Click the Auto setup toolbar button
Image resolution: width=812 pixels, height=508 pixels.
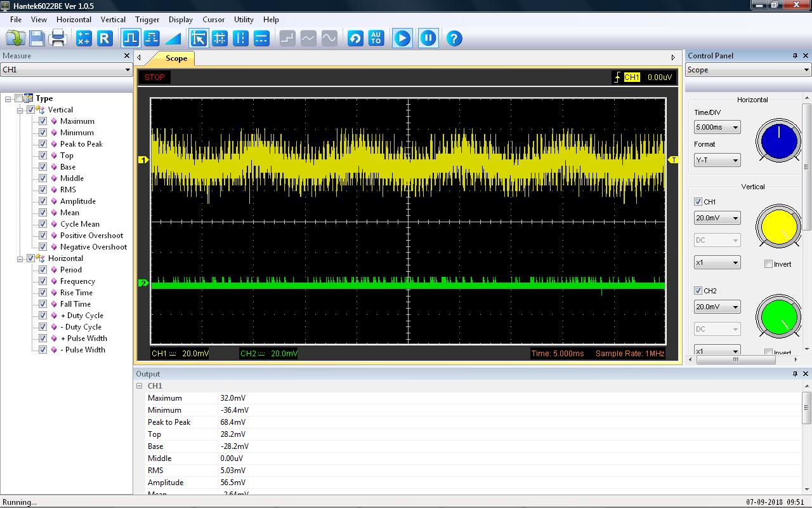click(x=376, y=39)
